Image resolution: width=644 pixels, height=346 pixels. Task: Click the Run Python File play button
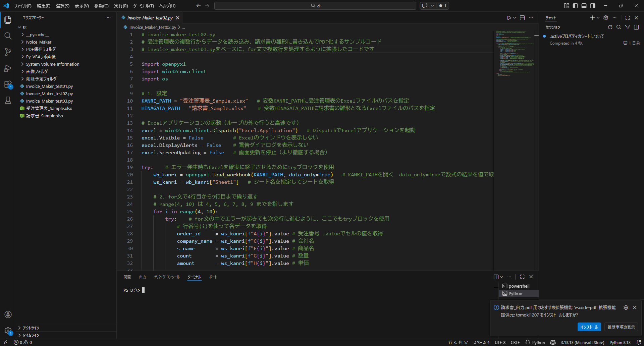click(509, 18)
